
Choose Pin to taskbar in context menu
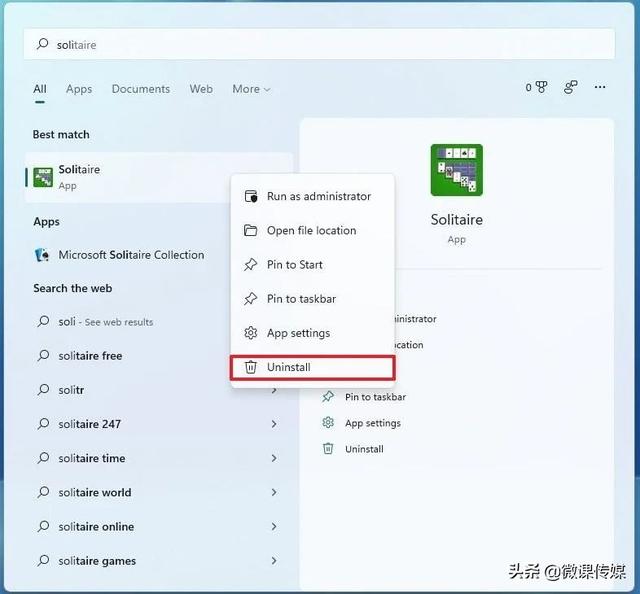[x=312, y=299]
